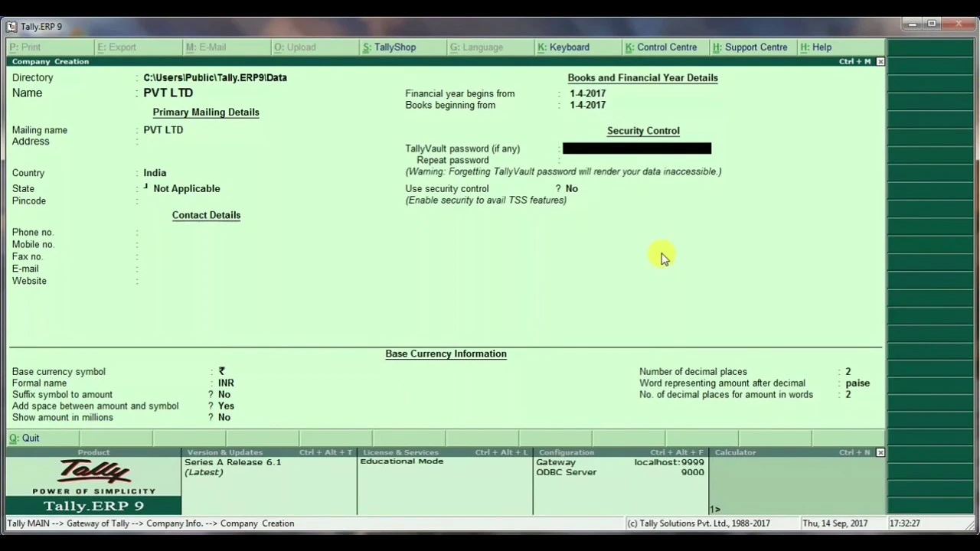Click Books beginning from date 1-4-2017
Image resolution: width=980 pixels, height=551 pixels.
tap(587, 105)
